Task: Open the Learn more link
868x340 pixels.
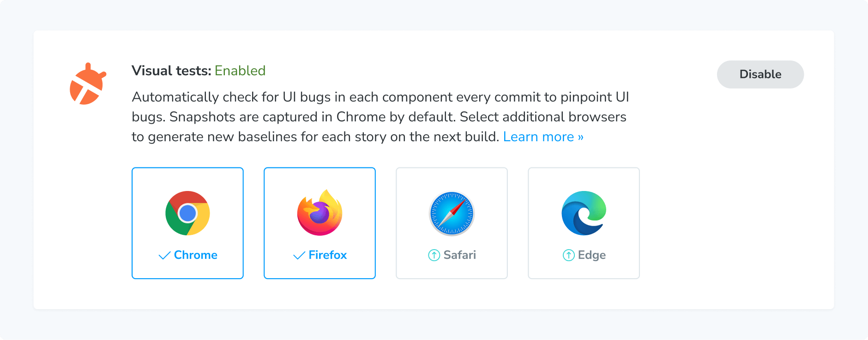Action: pos(543,137)
